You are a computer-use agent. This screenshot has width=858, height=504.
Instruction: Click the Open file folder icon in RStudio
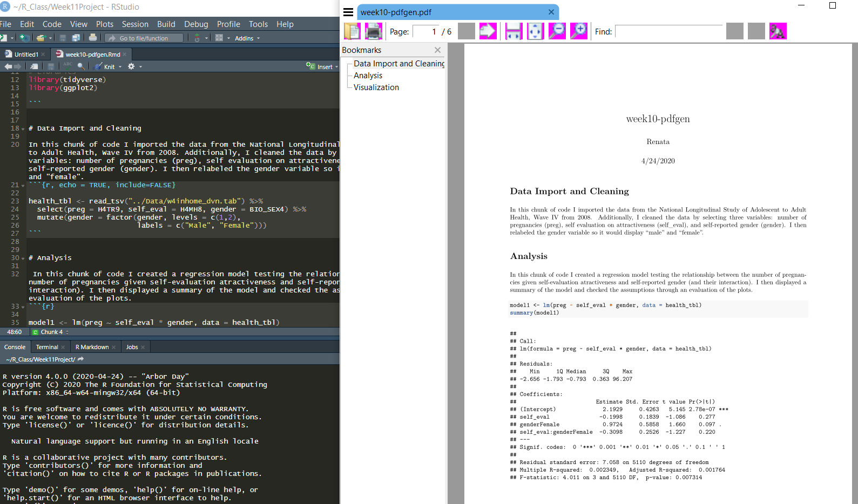[40, 38]
